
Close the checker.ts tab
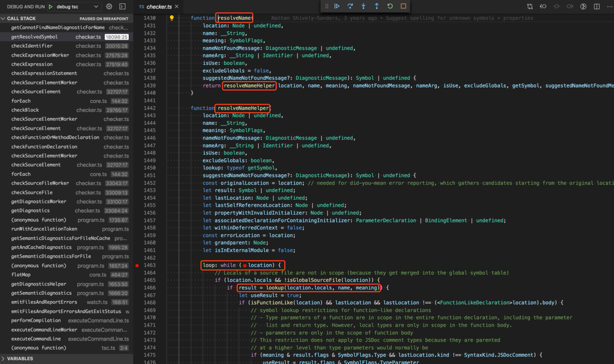click(x=177, y=7)
